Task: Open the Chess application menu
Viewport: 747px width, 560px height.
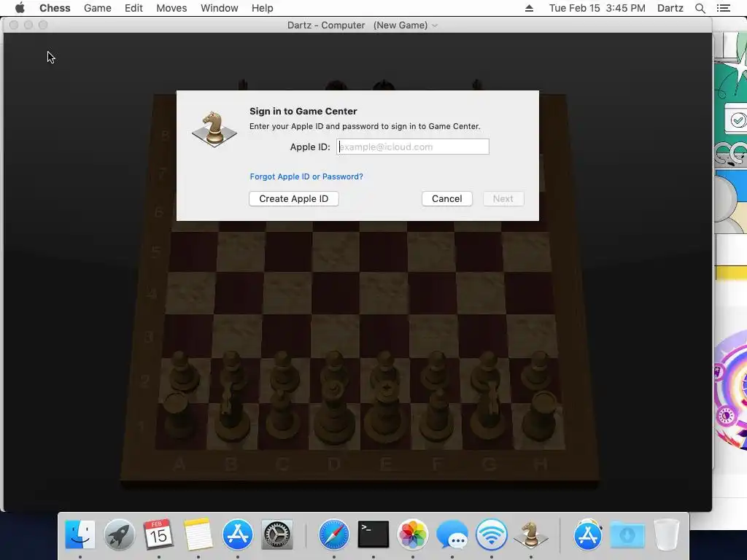Action: click(x=55, y=8)
